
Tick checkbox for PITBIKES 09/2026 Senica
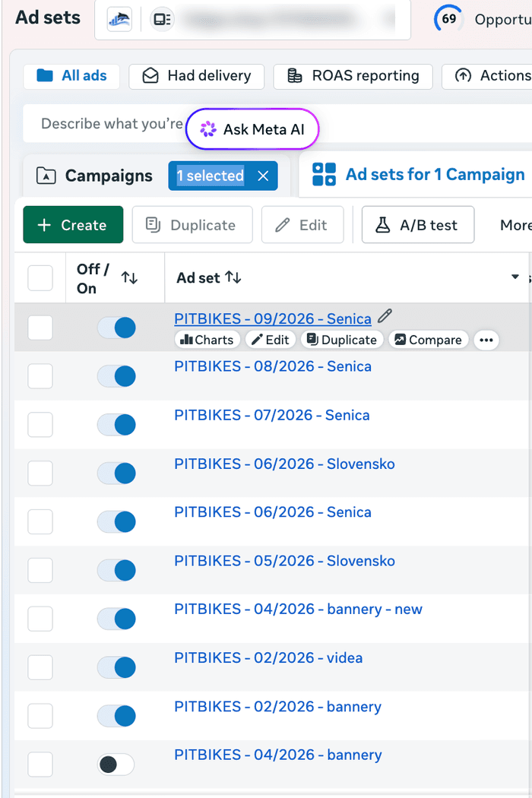coord(40,328)
